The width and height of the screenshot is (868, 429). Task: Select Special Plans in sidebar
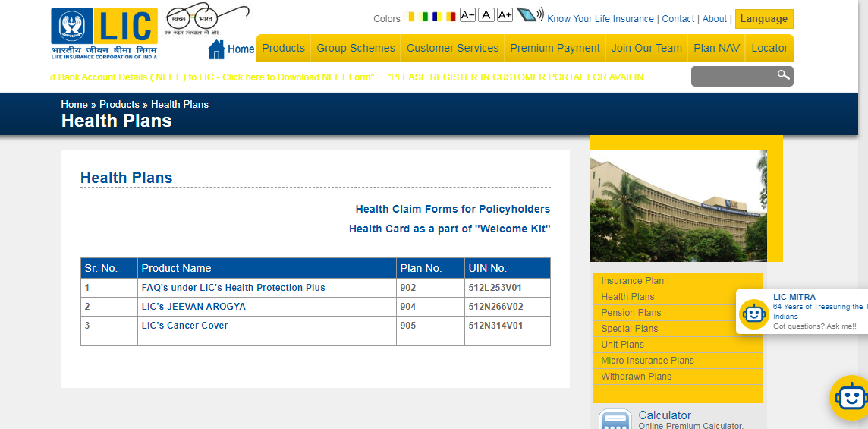tap(678, 329)
